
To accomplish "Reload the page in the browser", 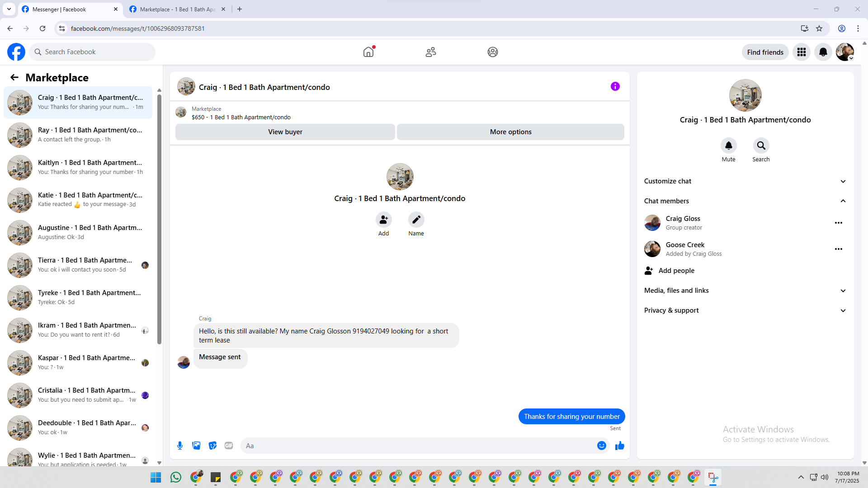I will 42,28.
